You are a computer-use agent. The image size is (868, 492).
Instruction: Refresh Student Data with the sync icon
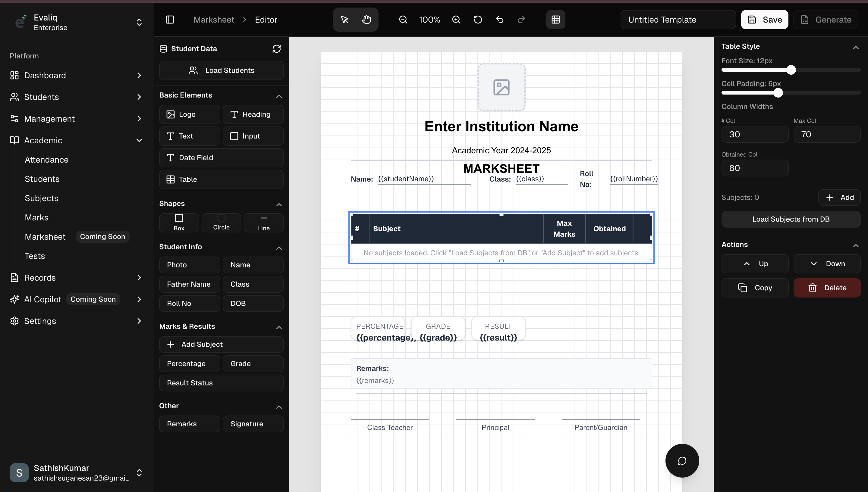(x=277, y=49)
